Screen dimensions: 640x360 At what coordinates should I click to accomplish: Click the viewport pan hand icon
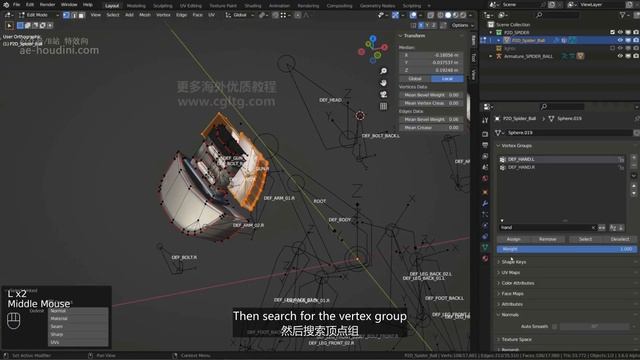[383, 83]
